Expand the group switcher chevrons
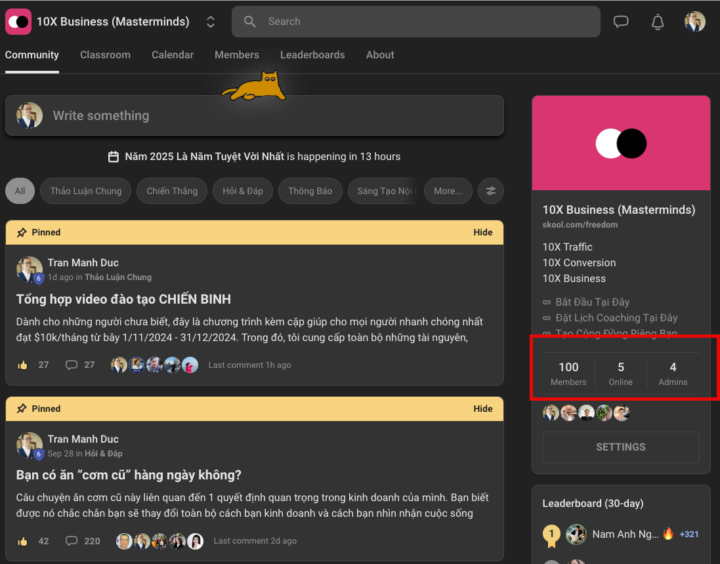Image resolution: width=720 pixels, height=564 pixels. [210, 21]
